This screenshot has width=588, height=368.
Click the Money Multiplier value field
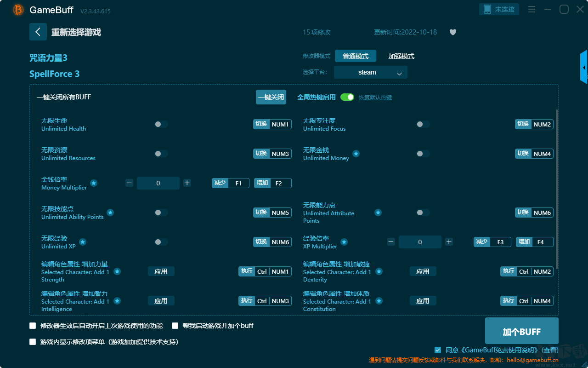[x=158, y=183]
